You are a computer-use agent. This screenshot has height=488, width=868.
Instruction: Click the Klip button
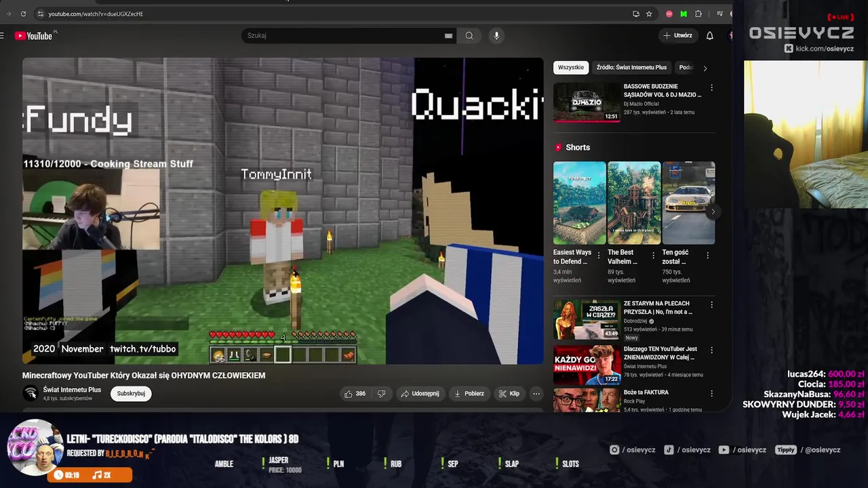tap(509, 394)
